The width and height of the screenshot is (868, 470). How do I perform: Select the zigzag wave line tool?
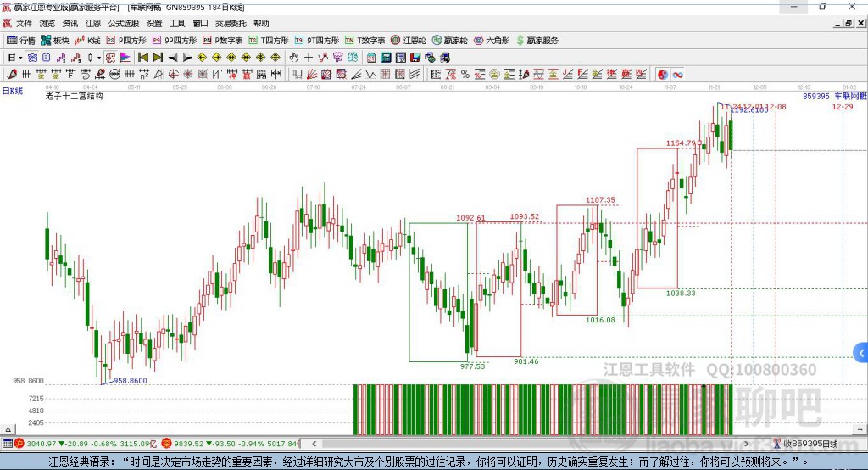370,75
